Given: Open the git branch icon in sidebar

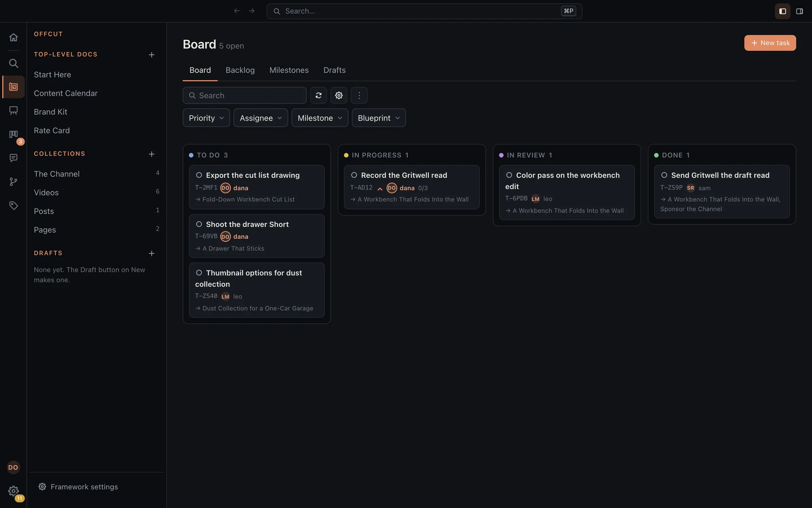Looking at the screenshot, I should point(14,182).
